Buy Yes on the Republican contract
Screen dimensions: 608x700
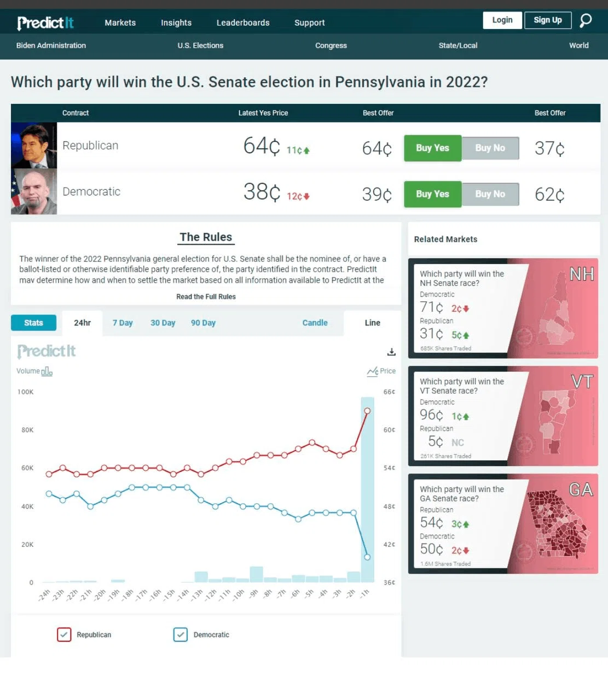(432, 148)
